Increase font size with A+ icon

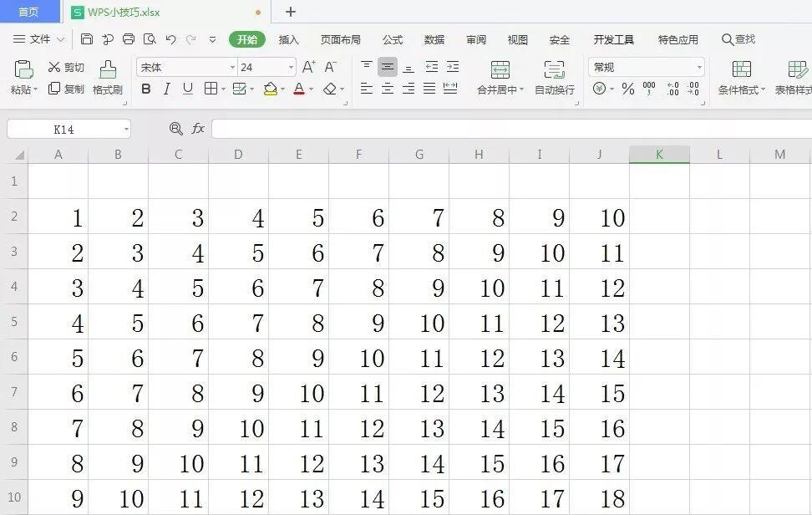point(308,67)
